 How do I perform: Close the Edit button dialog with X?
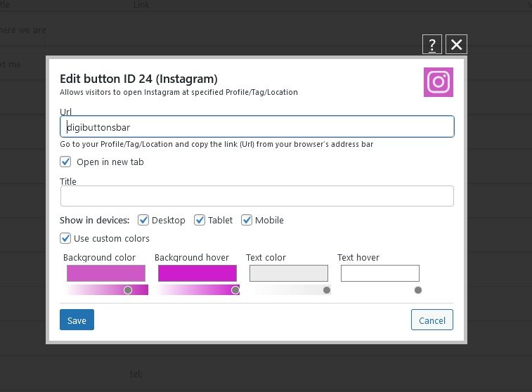[456, 44]
